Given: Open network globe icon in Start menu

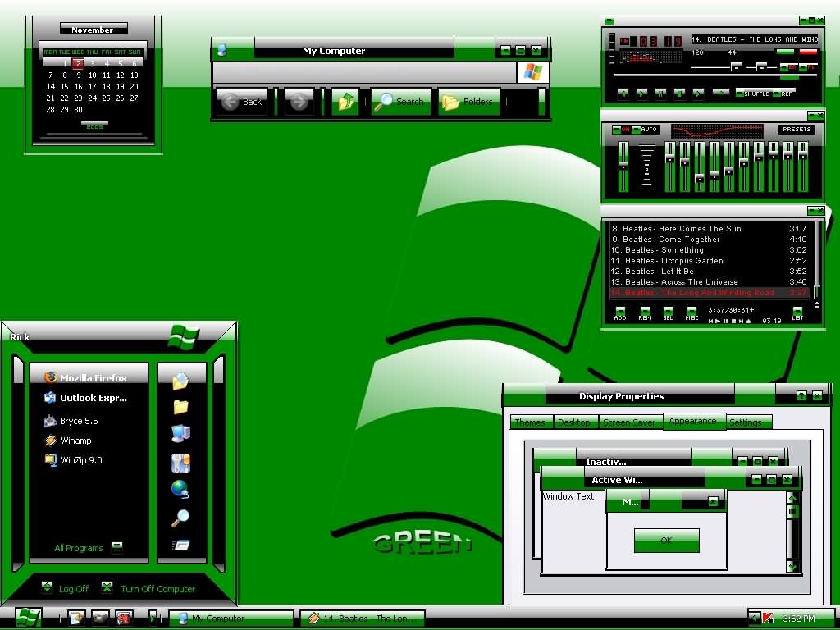Looking at the screenshot, I should tap(180, 489).
